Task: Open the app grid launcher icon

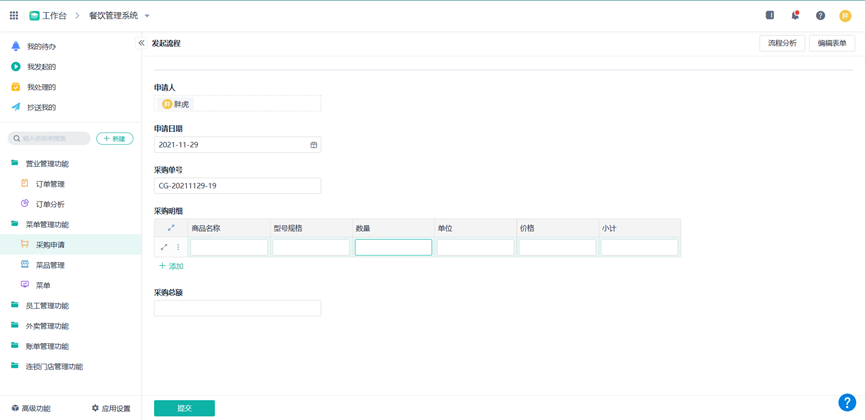Action: (14, 16)
